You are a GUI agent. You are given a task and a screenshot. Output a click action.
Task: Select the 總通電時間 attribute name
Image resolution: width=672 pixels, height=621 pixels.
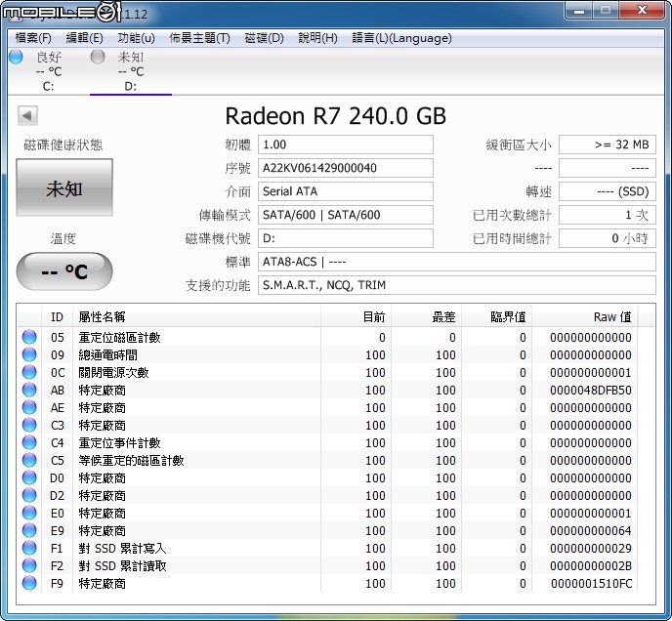tap(108, 355)
